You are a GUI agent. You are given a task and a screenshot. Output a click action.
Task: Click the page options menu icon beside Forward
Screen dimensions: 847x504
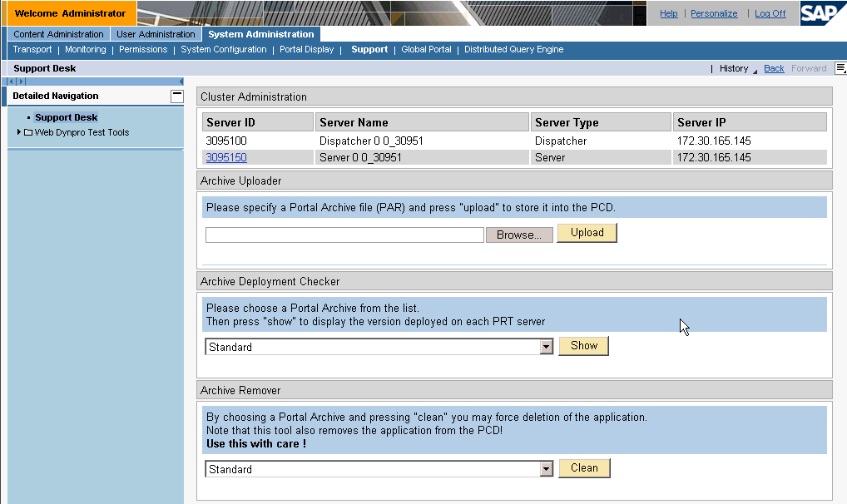[840, 68]
